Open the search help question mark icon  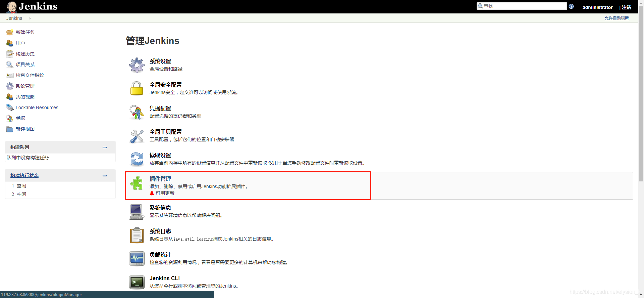571,6
